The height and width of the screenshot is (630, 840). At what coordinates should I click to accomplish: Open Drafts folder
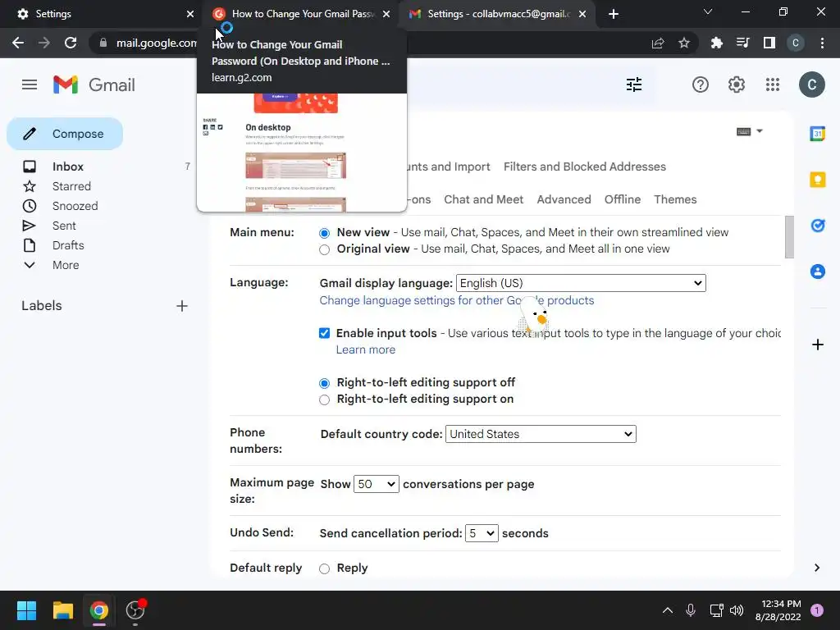pos(68,245)
